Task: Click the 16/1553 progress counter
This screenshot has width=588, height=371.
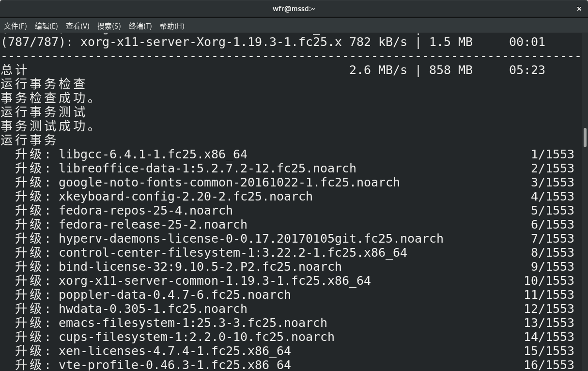Action: point(549,365)
